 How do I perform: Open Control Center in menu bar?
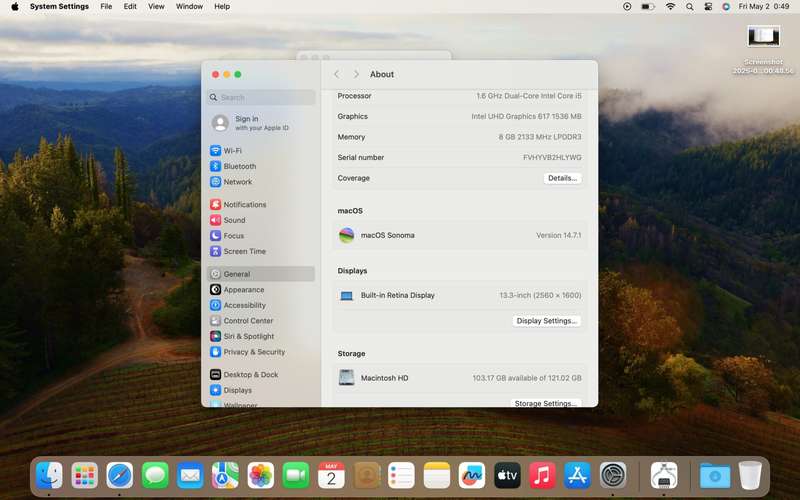click(708, 7)
